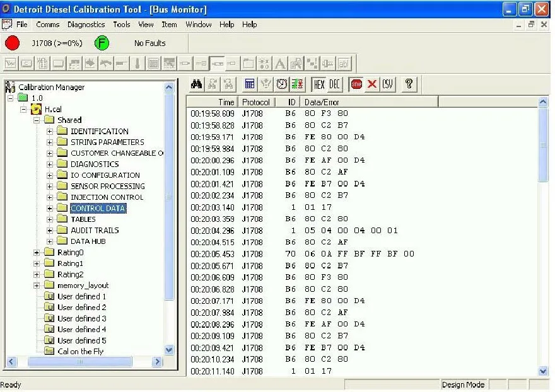The image size is (555, 392).
Task: Export bus data with the CSV button
Action: coord(388,84)
